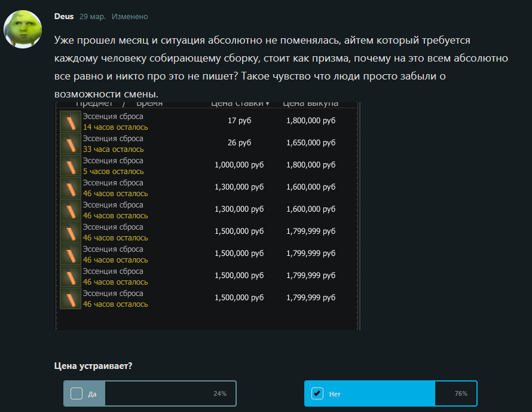Screen dimensions: 532x412
Task: Click buyout price 1,650,000 руб
Action: (x=311, y=142)
